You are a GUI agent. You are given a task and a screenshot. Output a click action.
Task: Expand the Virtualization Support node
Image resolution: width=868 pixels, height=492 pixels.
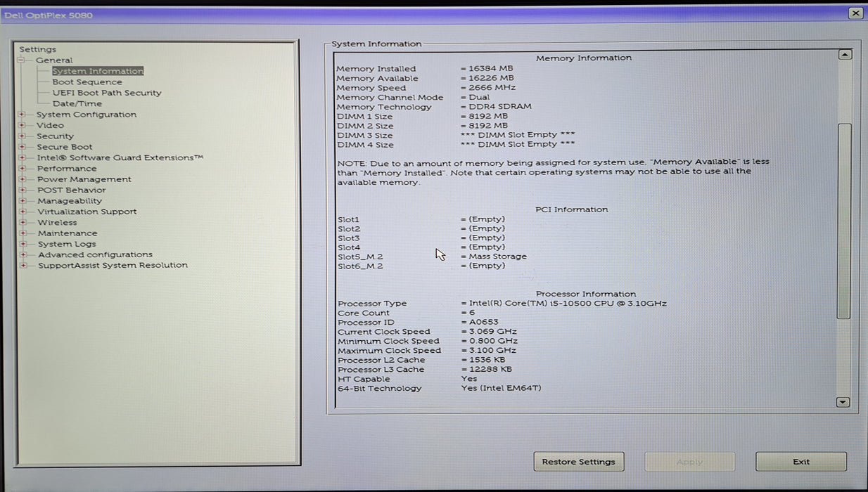pos(23,212)
